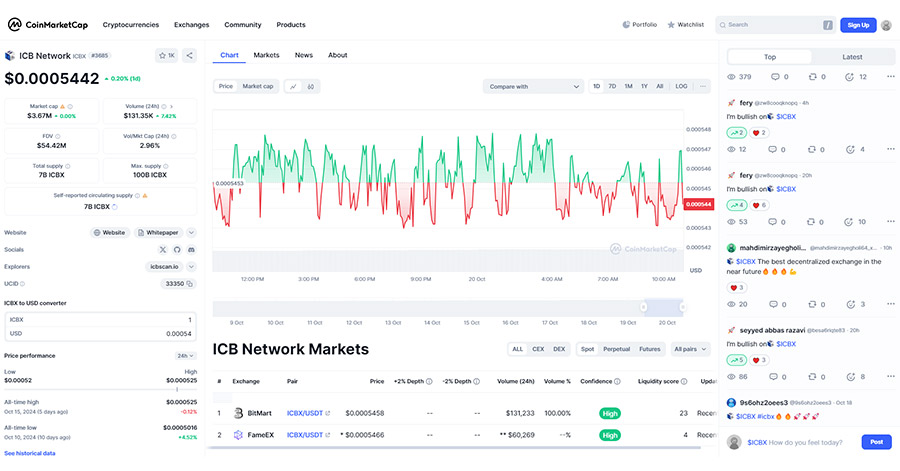
Task: Open Compare with dropdown
Action: (534, 87)
